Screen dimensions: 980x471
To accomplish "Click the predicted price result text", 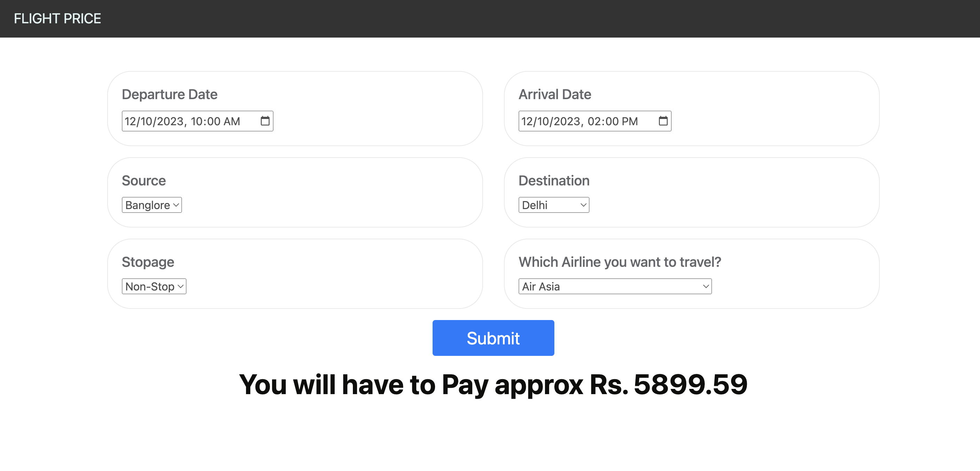I will (493, 384).
